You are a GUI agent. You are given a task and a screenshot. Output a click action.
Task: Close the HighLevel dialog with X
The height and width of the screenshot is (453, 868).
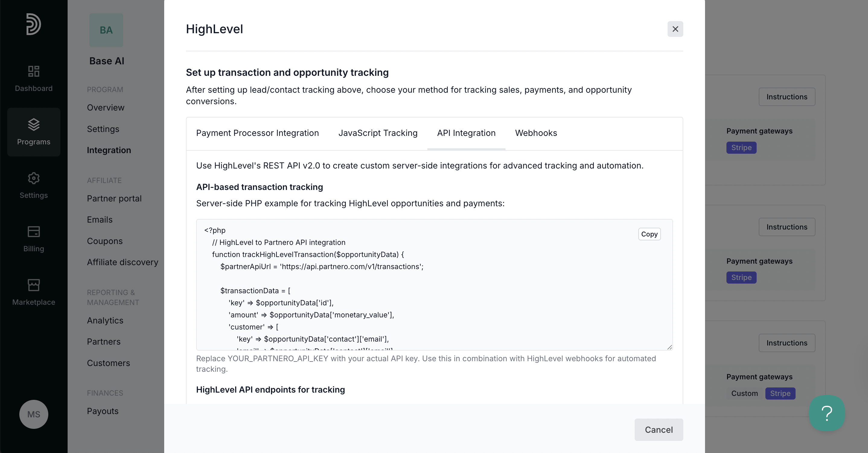[675, 29]
